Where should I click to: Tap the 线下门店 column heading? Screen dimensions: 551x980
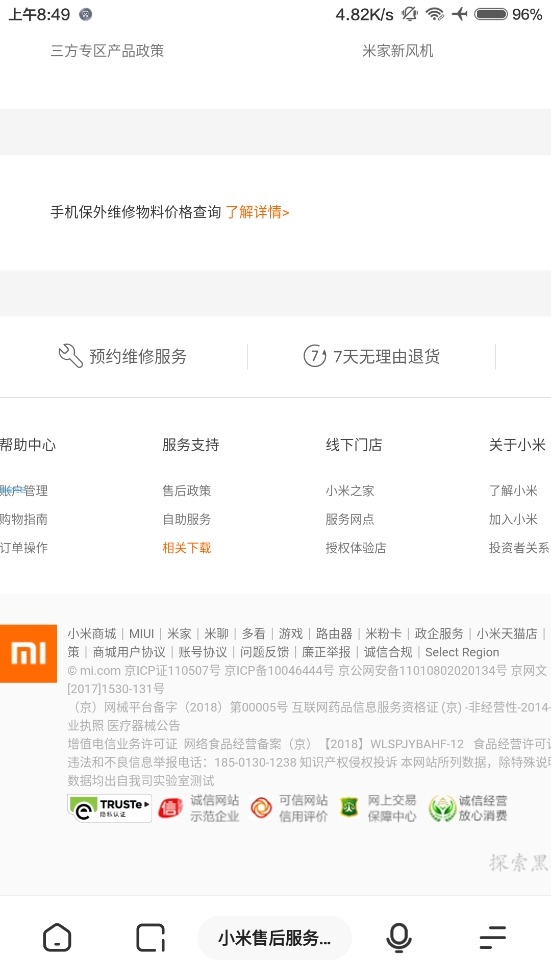tap(354, 445)
